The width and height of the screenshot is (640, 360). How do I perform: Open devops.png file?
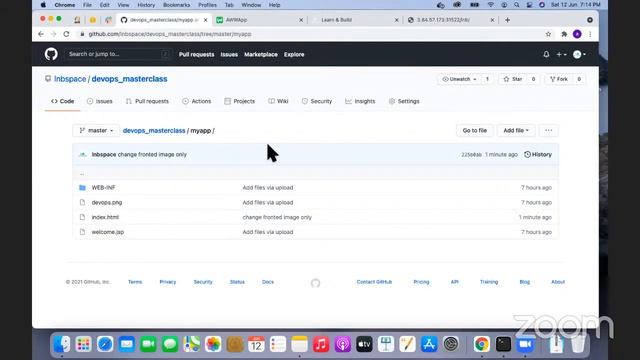pyautogui.click(x=107, y=202)
